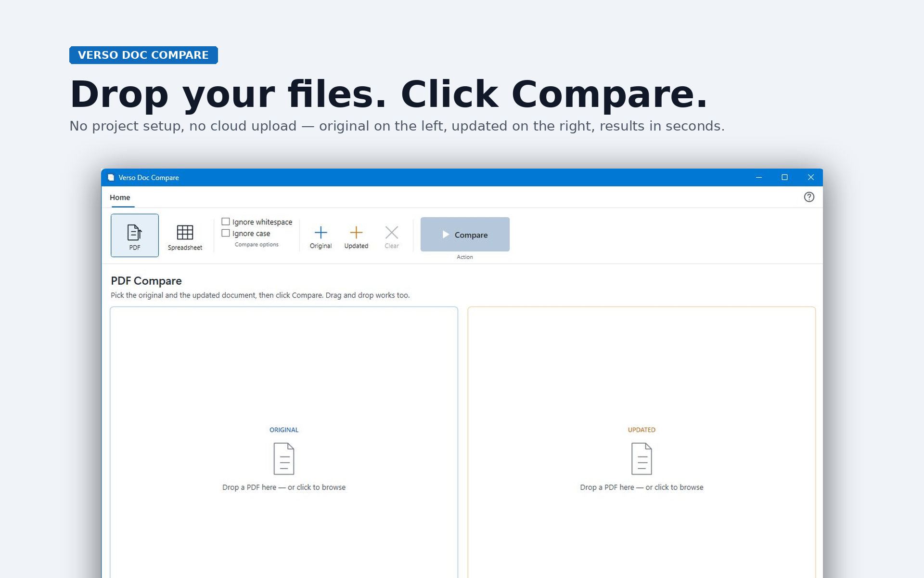Image resolution: width=924 pixels, height=578 pixels.
Task: Switch to Spreadsheet compare mode
Action: pos(185,235)
